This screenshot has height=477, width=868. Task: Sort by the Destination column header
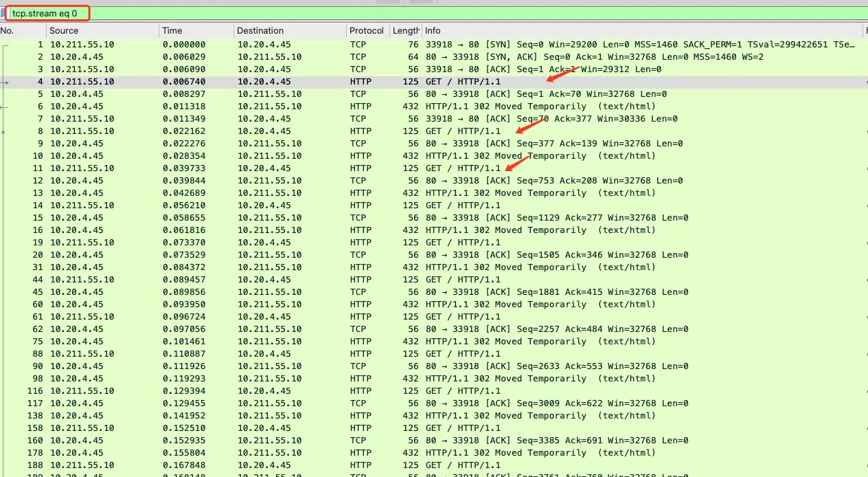(x=290, y=31)
